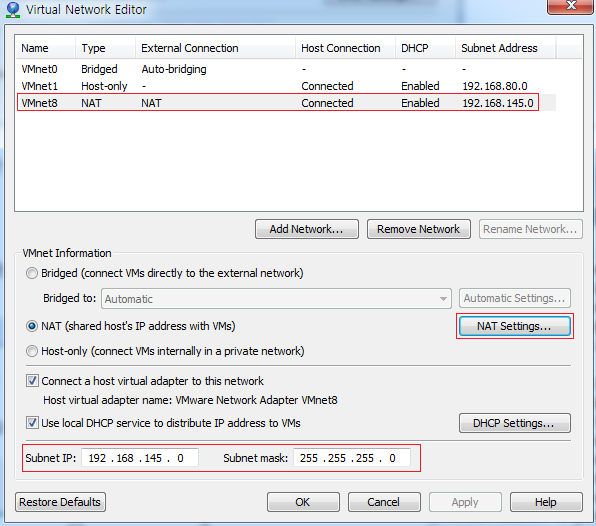Image resolution: width=596 pixels, height=526 pixels.
Task: Sort by the Type column header
Action: pyautogui.click(x=105, y=48)
